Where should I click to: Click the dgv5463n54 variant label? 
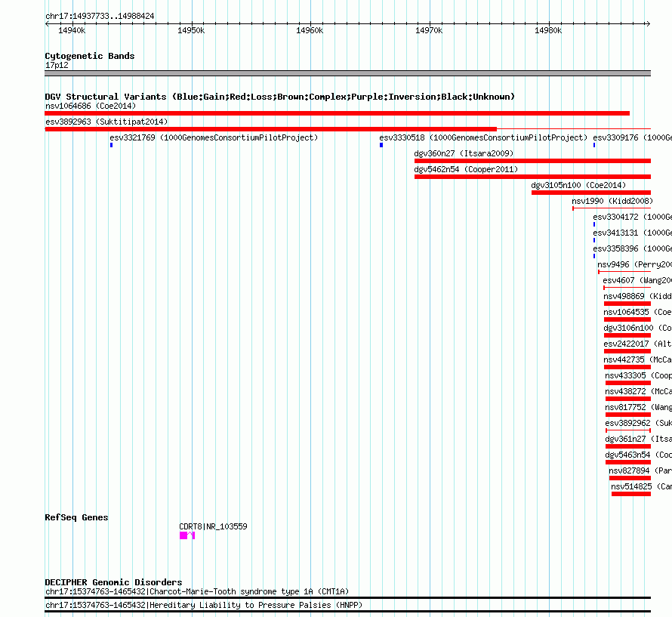[x=638, y=455]
